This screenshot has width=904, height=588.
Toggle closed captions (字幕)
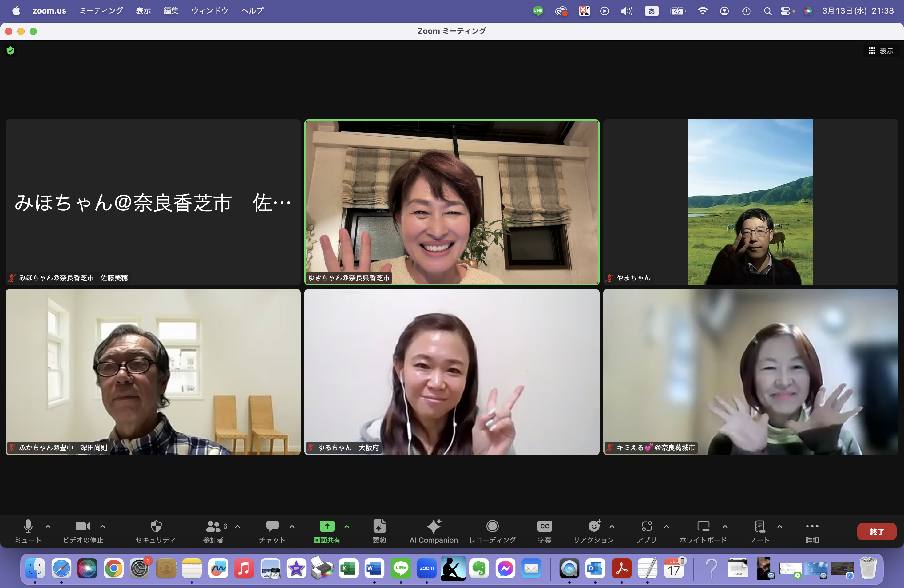coord(544,526)
